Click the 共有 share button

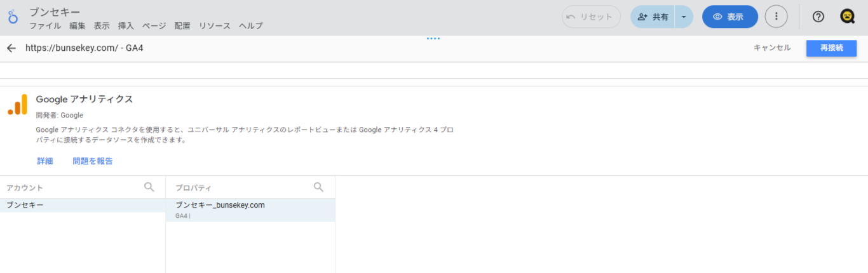point(653,17)
